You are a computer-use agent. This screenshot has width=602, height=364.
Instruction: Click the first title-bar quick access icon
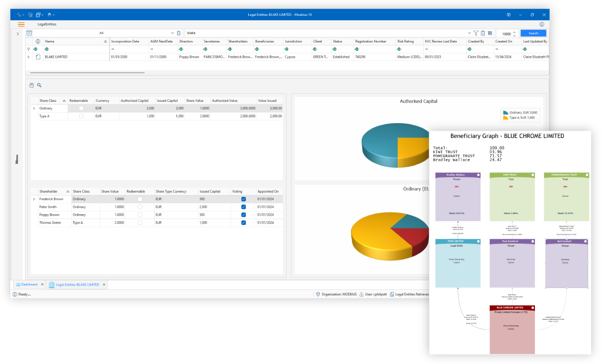pos(19,15)
